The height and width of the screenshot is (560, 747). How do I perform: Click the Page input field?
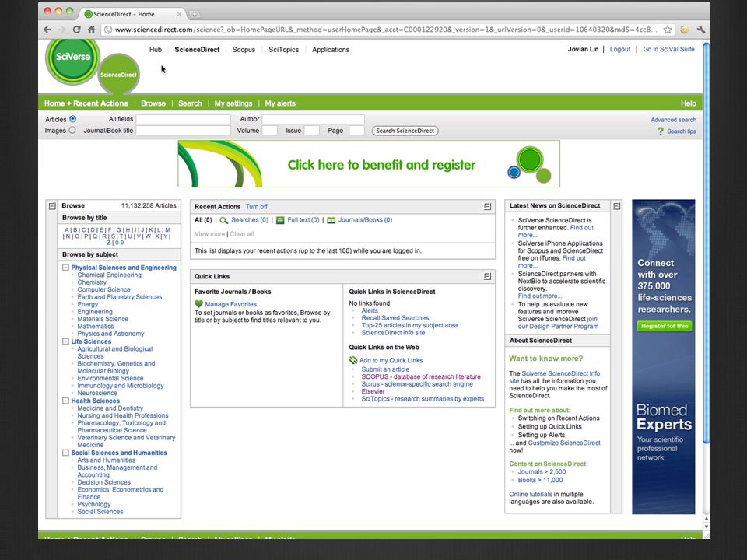click(x=357, y=131)
